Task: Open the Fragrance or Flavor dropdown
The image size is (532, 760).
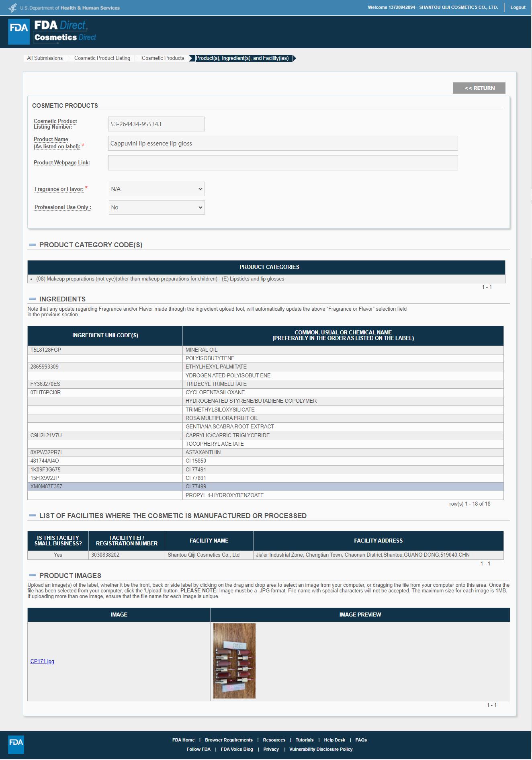Action: tap(156, 189)
